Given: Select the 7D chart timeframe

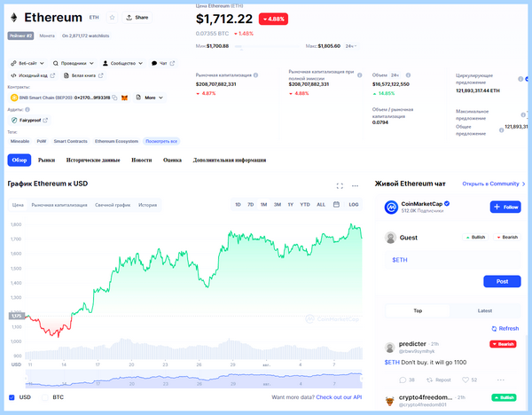Looking at the screenshot, I should point(250,205).
